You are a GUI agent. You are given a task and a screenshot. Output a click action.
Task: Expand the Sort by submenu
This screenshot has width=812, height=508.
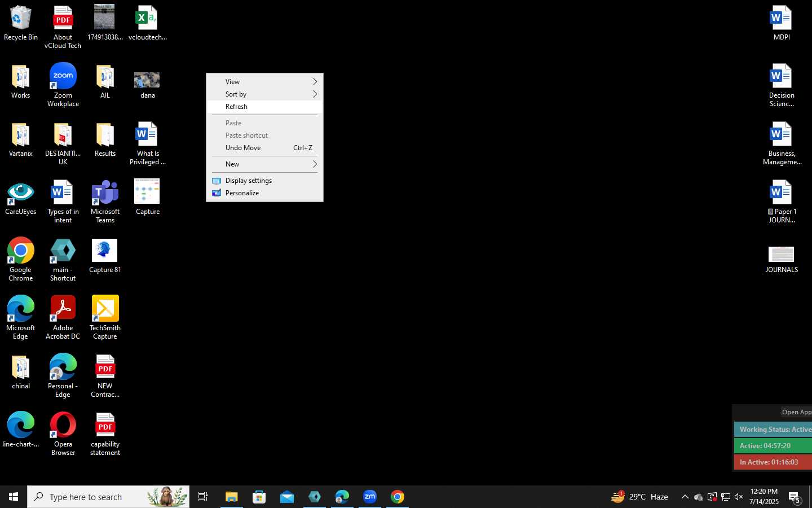[x=264, y=94]
